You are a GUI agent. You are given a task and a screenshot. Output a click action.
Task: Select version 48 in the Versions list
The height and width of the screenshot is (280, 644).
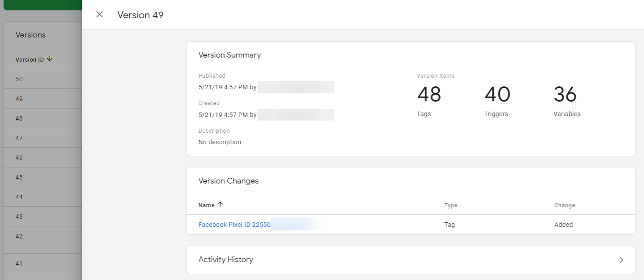(x=19, y=118)
